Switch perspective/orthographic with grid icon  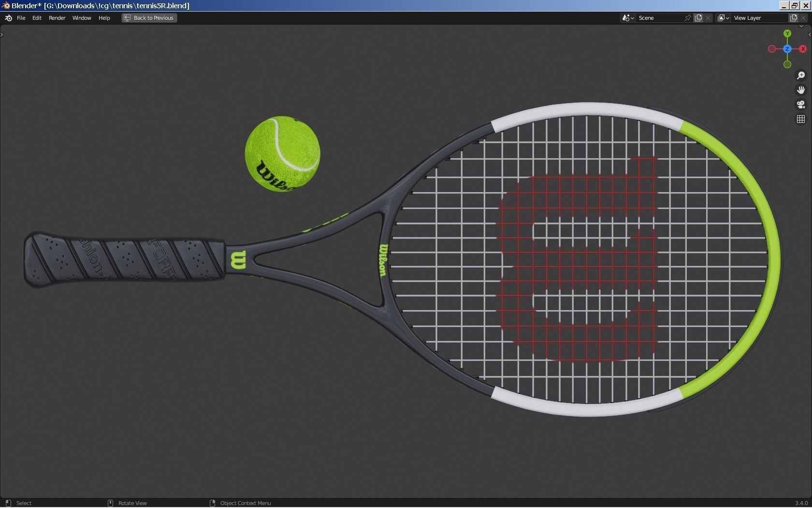click(801, 119)
